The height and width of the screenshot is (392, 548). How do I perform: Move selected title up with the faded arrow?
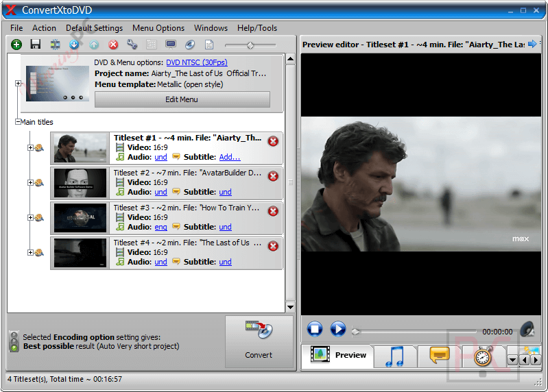coord(94,45)
